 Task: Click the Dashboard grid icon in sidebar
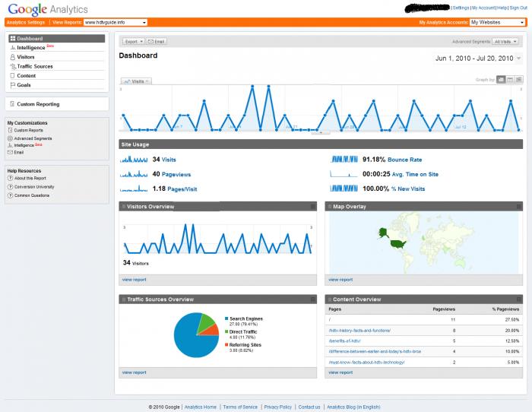(x=13, y=38)
